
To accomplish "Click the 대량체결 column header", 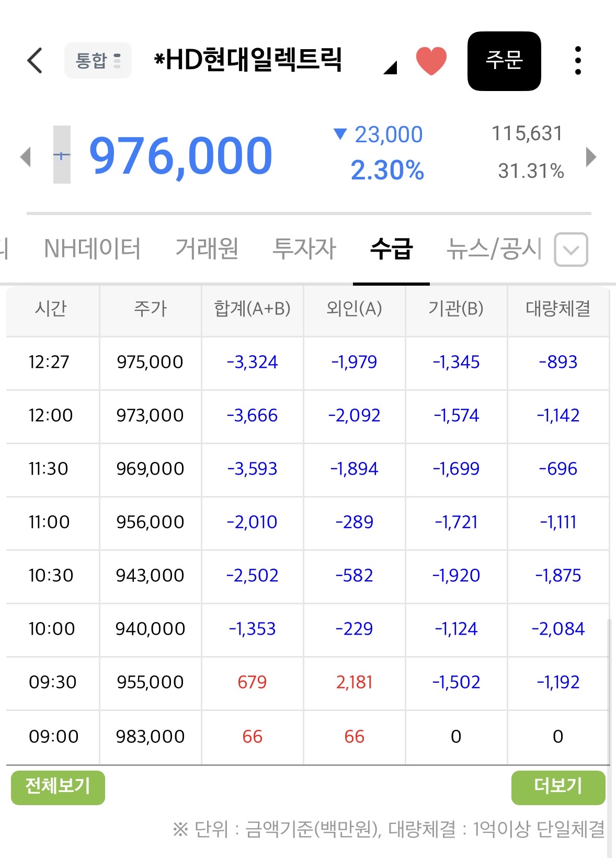I will (558, 309).
